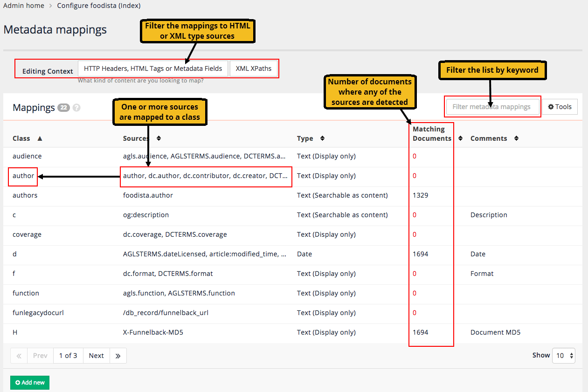Open the help question-mark icon beside Mappings

(76, 108)
